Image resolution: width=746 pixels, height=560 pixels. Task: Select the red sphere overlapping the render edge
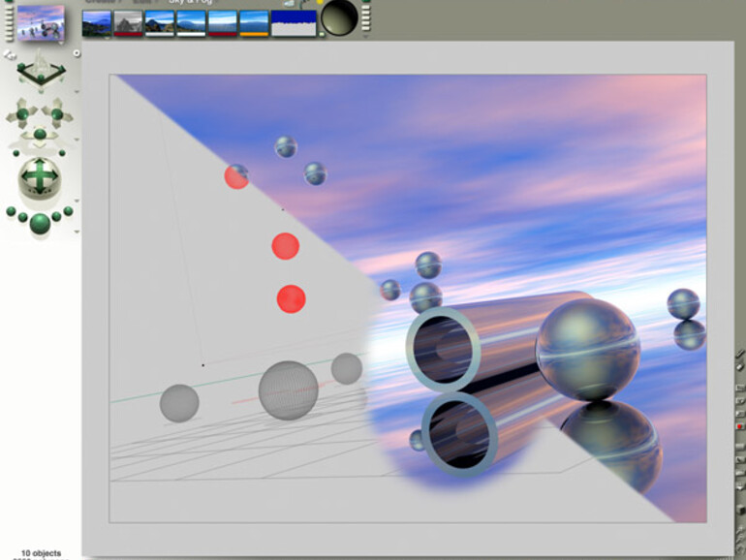point(236,176)
